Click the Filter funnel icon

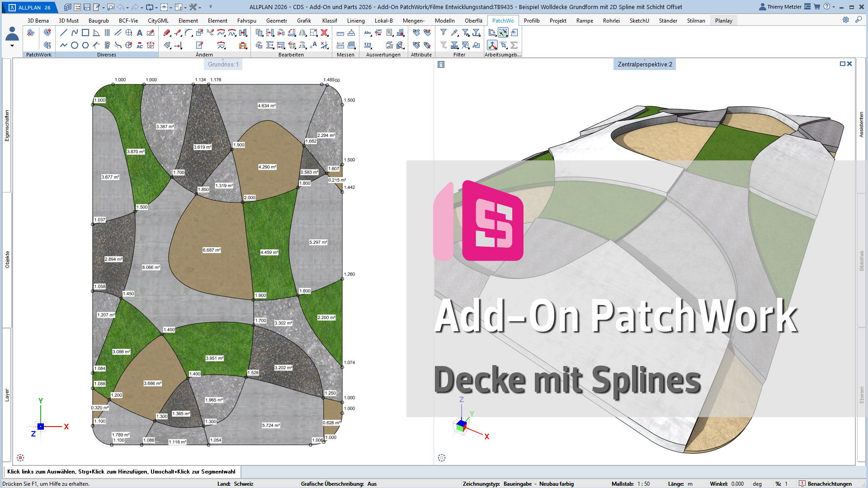click(443, 33)
